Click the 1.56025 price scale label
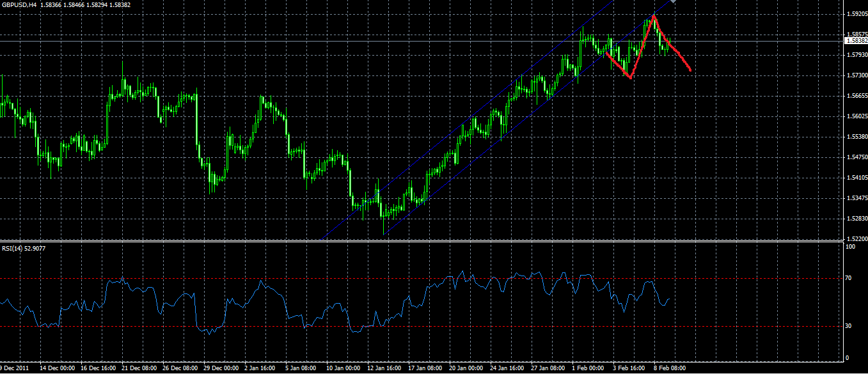Screen dimensions: 868x374 pyautogui.click(x=856, y=116)
